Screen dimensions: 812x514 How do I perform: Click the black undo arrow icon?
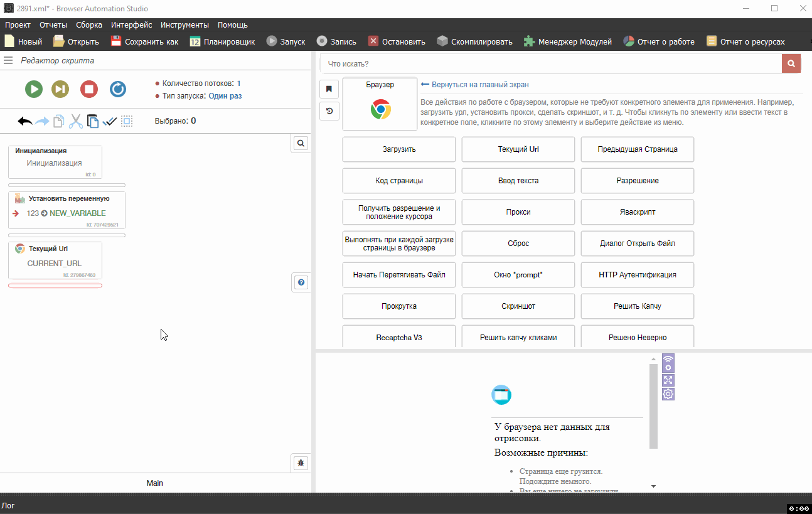coord(25,121)
